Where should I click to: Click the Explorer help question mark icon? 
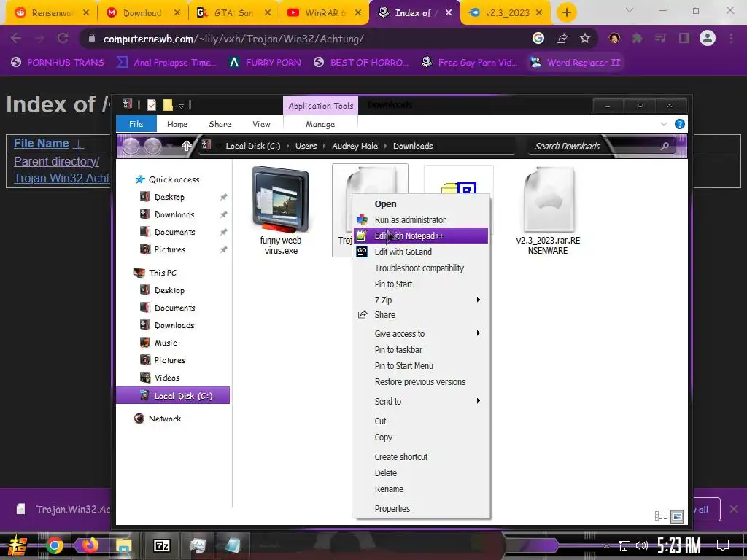(x=680, y=124)
